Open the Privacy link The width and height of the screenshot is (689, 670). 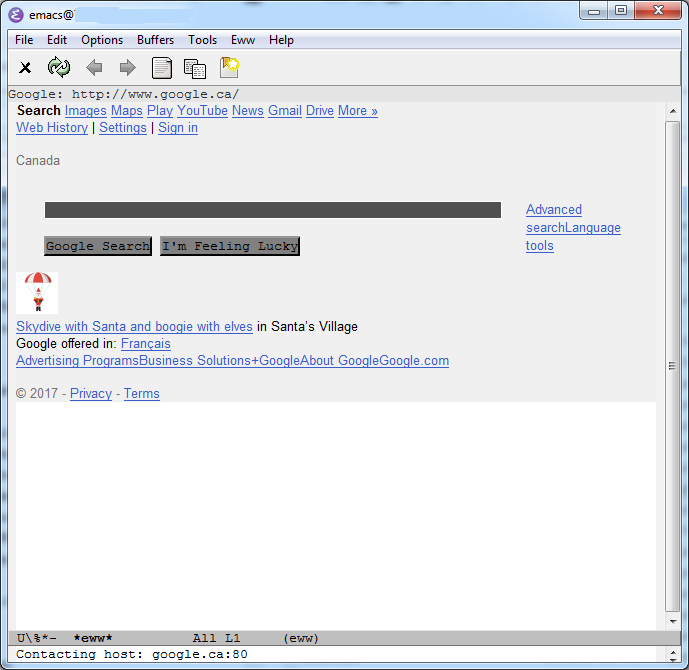coord(91,394)
